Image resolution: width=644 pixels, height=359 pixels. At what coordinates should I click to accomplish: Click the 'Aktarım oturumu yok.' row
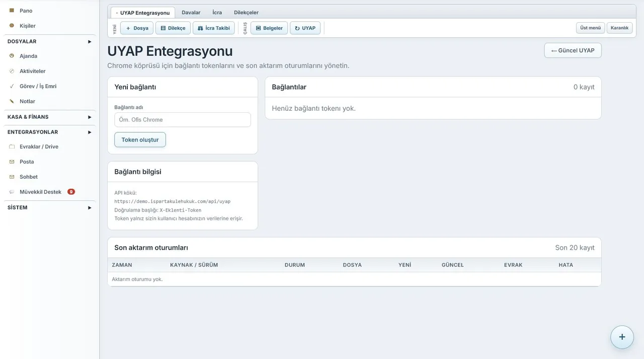pyautogui.click(x=354, y=279)
